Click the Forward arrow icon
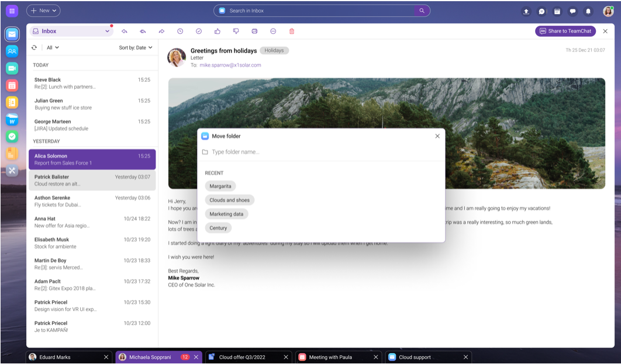This screenshot has height=364, width=621. click(x=161, y=31)
